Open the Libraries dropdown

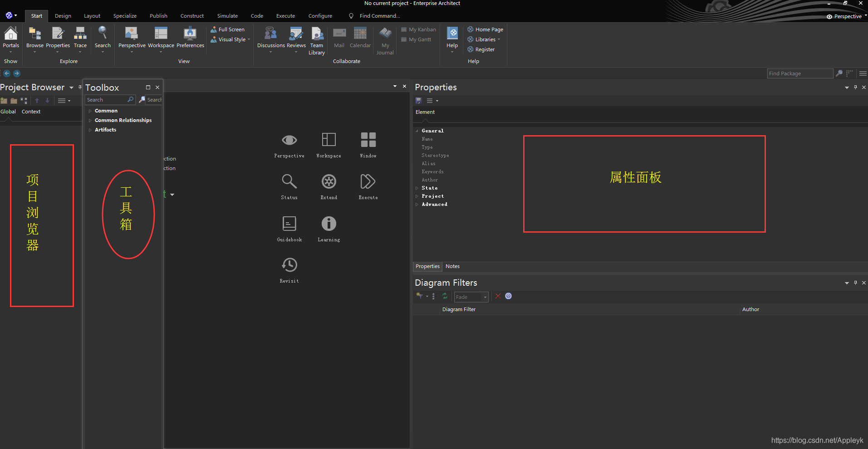tap(484, 39)
